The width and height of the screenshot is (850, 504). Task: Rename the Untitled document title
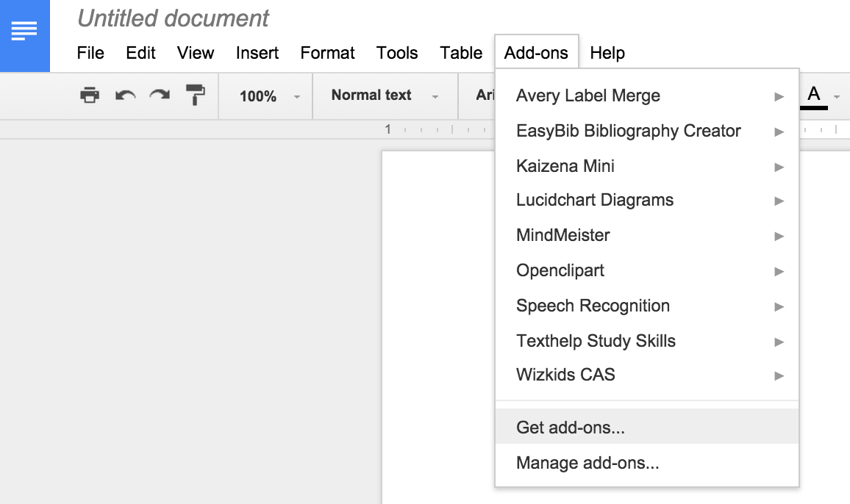click(x=173, y=18)
